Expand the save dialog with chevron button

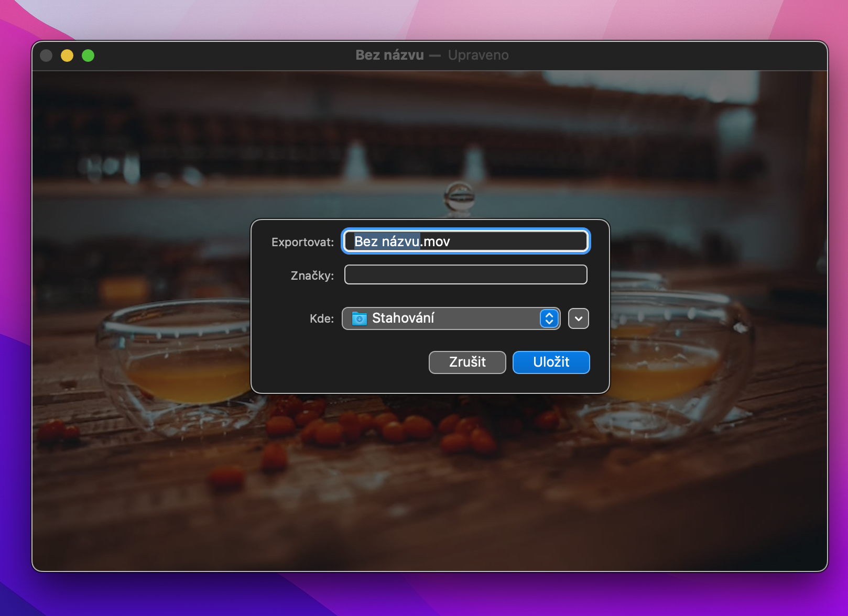pos(579,318)
